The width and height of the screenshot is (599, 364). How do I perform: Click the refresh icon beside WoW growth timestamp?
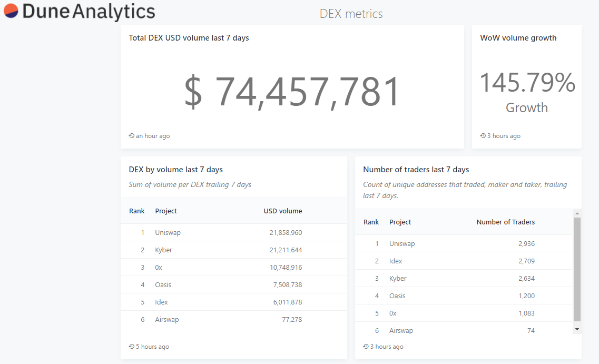click(x=483, y=135)
